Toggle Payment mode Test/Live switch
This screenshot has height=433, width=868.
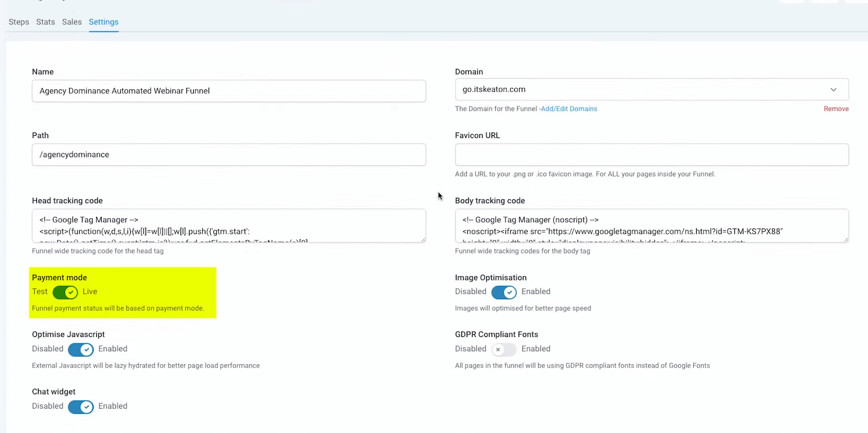point(65,292)
